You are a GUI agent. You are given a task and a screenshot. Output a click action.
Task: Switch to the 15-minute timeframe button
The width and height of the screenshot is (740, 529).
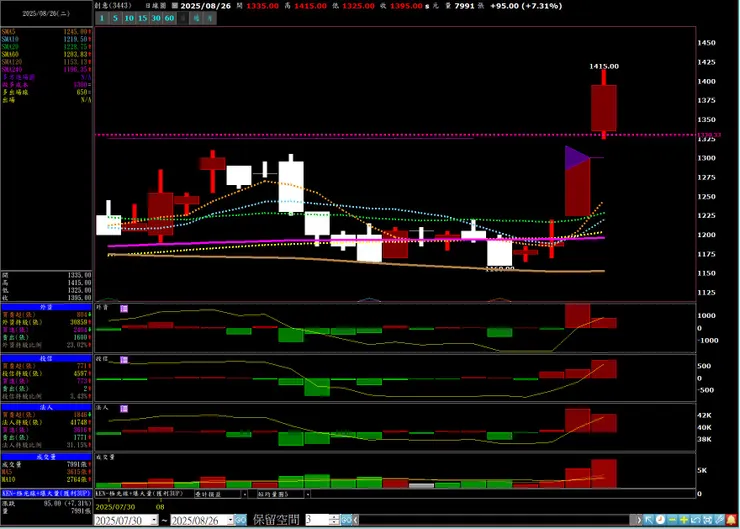click(x=142, y=18)
